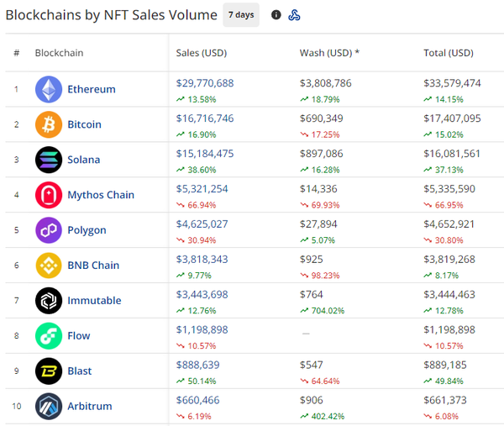Open the info icon beside 7 days
The height and width of the screenshot is (426, 504).
pos(276,15)
